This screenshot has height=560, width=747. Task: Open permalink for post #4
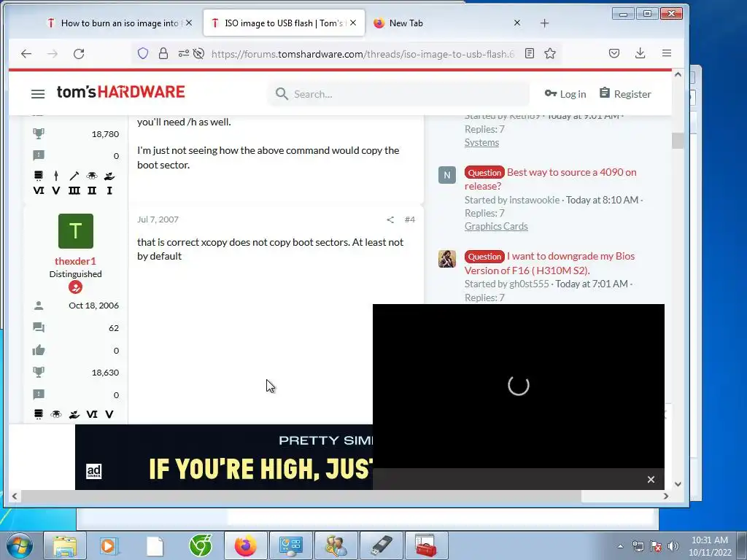point(410,219)
